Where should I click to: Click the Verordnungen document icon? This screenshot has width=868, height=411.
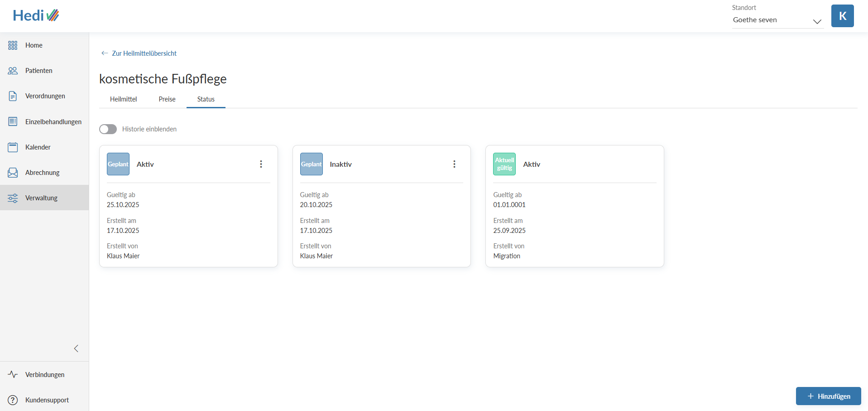coord(13,96)
